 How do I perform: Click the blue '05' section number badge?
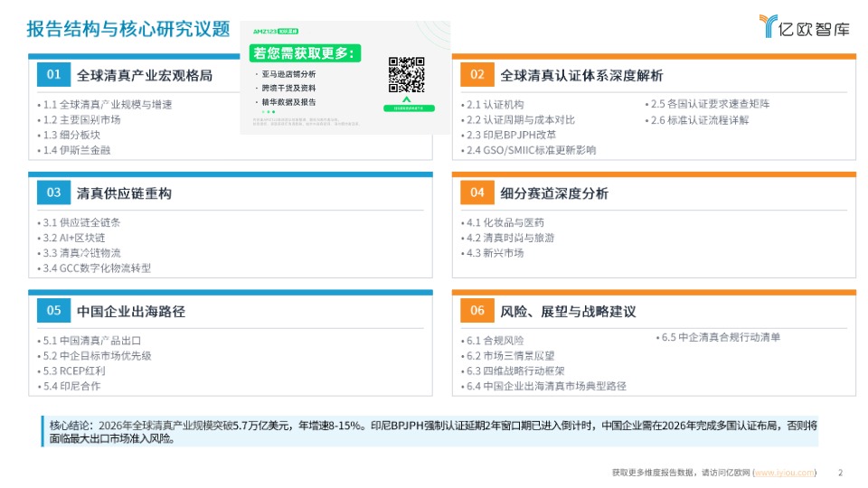(x=53, y=310)
